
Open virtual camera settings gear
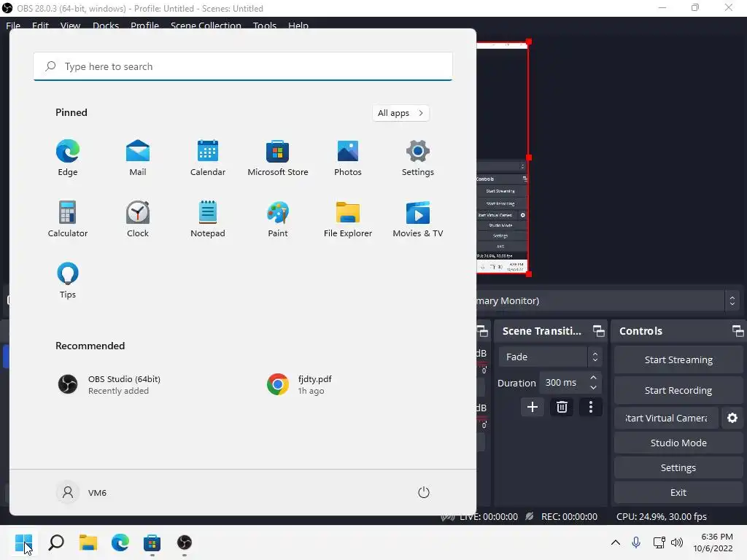(732, 418)
